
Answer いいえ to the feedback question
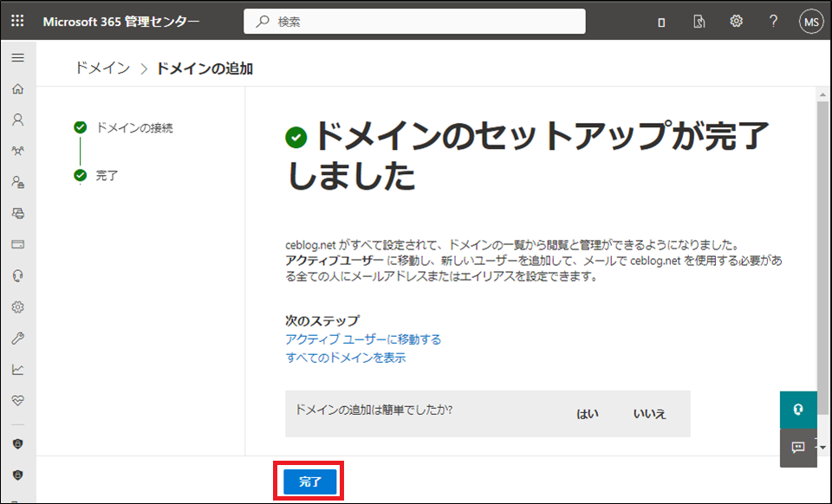click(649, 414)
